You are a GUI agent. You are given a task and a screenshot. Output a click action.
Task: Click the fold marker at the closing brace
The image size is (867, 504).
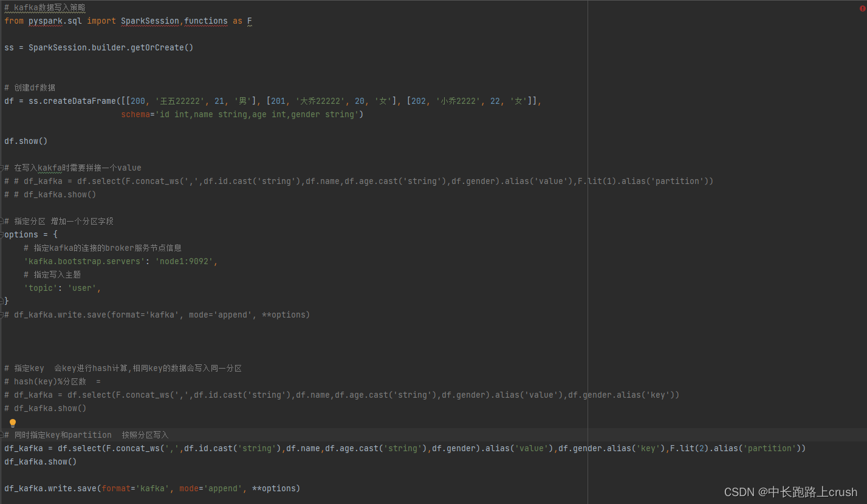point(2,301)
